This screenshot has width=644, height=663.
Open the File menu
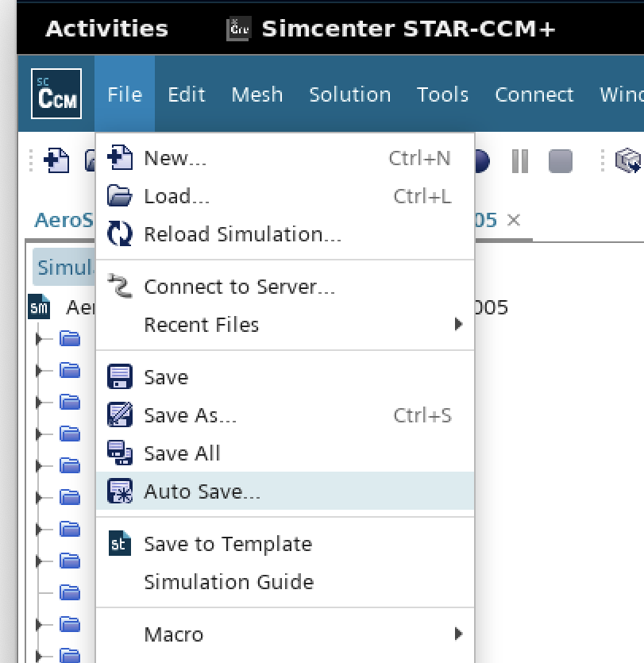coord(125,94)
